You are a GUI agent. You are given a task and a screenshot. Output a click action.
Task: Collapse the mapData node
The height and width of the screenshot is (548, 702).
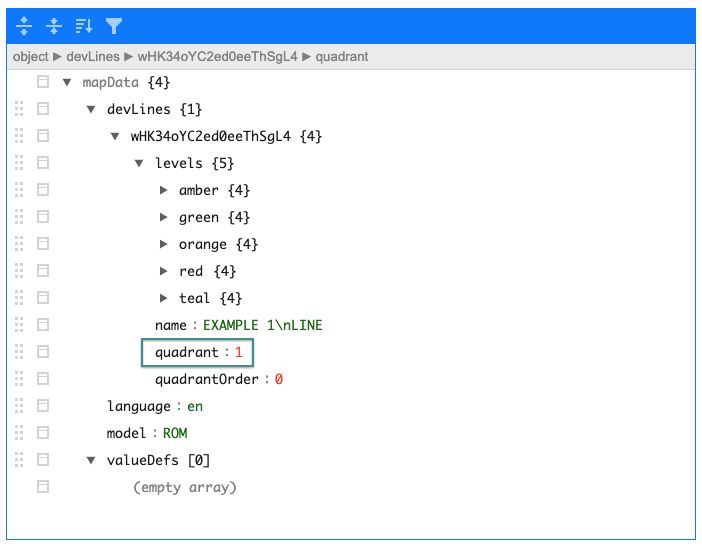point(67,82)
